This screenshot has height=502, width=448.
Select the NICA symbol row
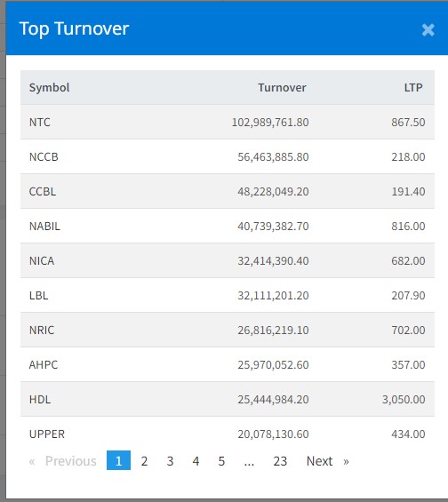pos(228,260)
